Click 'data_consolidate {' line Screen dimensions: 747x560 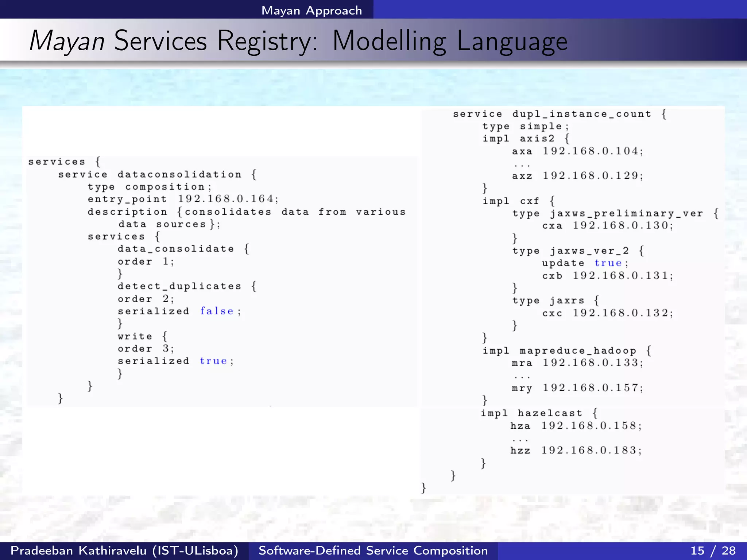point(183,249)
